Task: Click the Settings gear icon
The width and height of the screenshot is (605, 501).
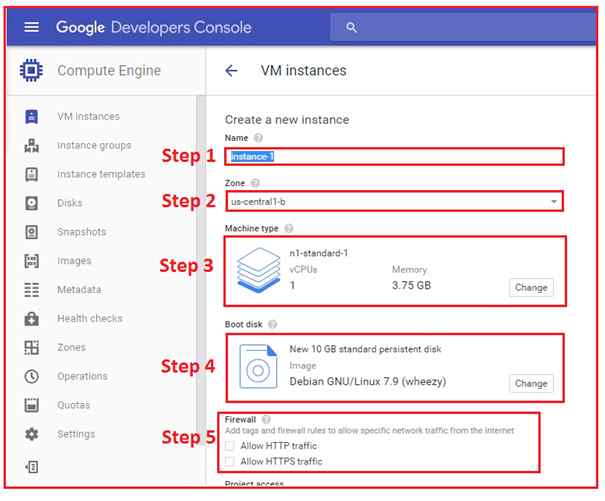Action: pos(31,434)
